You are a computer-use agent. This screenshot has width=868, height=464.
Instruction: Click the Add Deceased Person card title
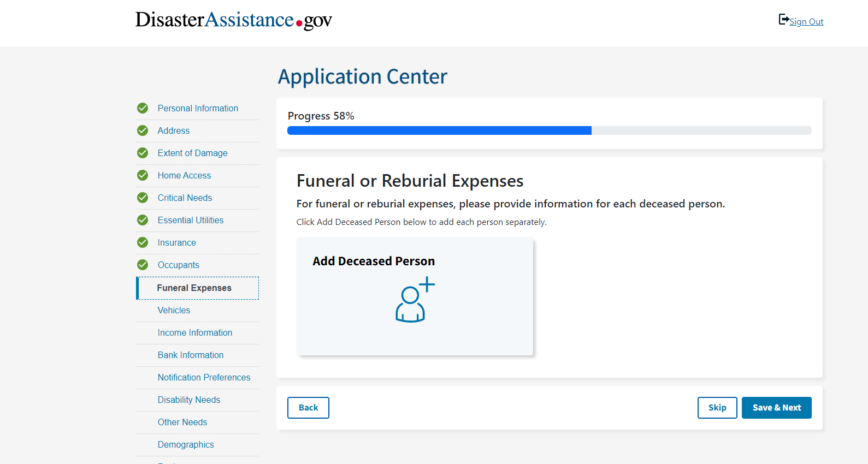[374, 261]
